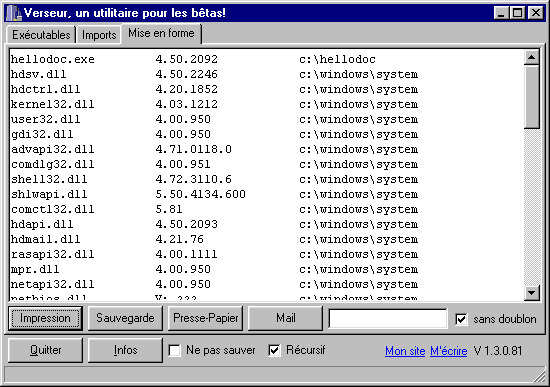
Task: Click version number 5.50.4134.600
Action: 201,194
